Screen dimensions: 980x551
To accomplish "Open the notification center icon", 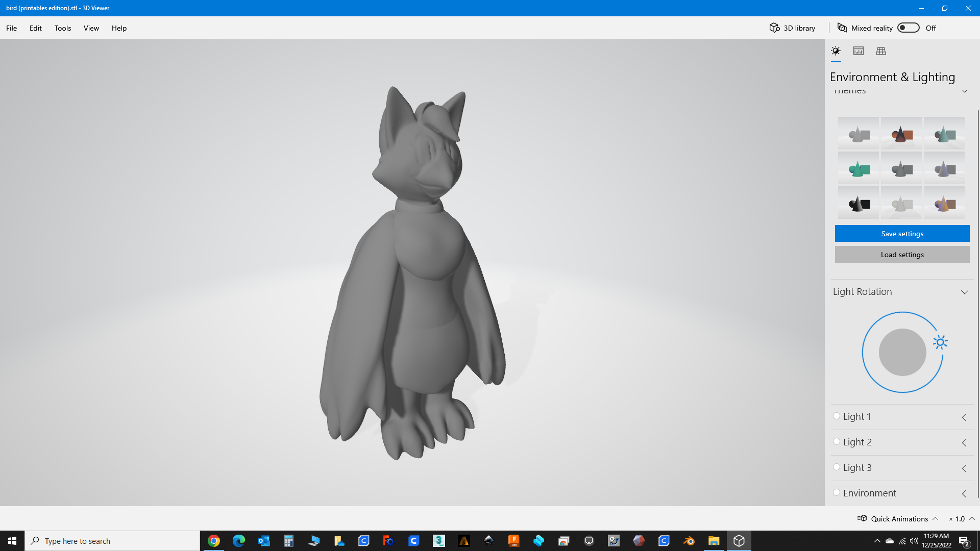I will pyautogui.click(x=965, y=541).
